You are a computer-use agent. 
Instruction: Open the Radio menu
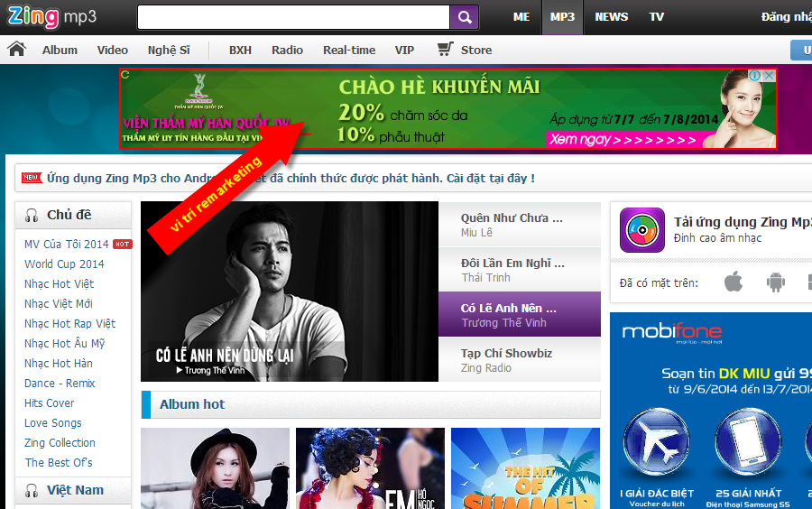(x=287, y=51)
